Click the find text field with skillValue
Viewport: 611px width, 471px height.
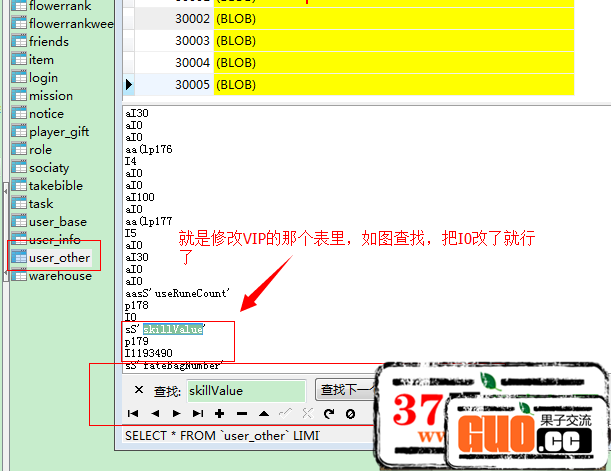244,391
